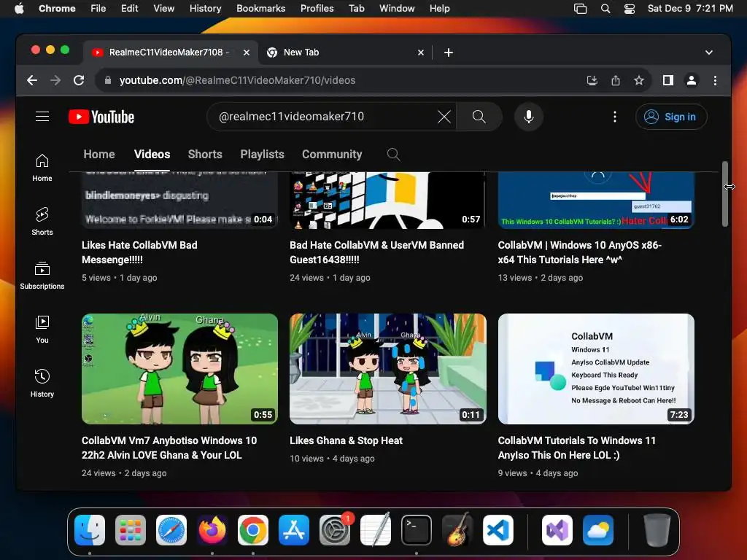Clear the search query with X
This screenshot has height=560, width=747.
pyautogui.click(x=444, y=117)
